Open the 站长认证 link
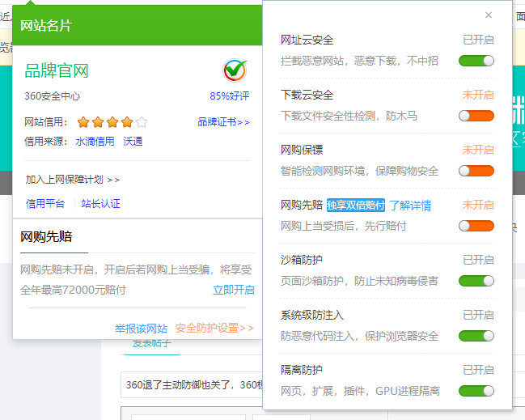The width and height of the screenshot is (525, 420). 100,203
